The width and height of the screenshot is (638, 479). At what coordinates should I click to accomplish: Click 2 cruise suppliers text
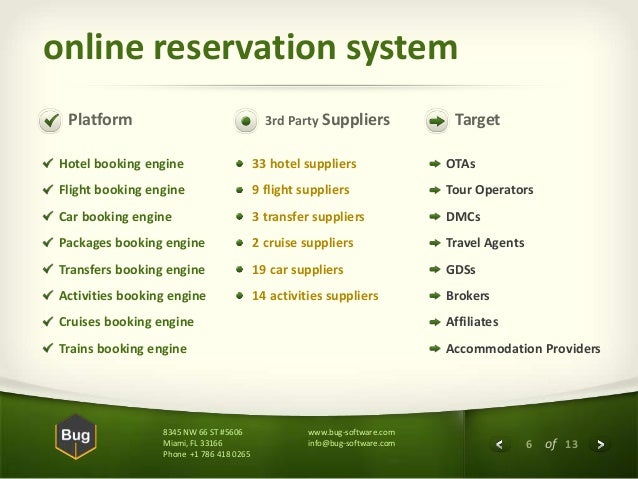[302, 243]
